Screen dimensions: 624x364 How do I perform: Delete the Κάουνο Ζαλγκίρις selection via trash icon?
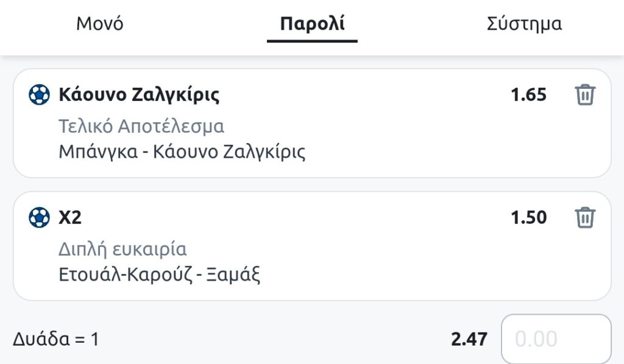(585, 95)
